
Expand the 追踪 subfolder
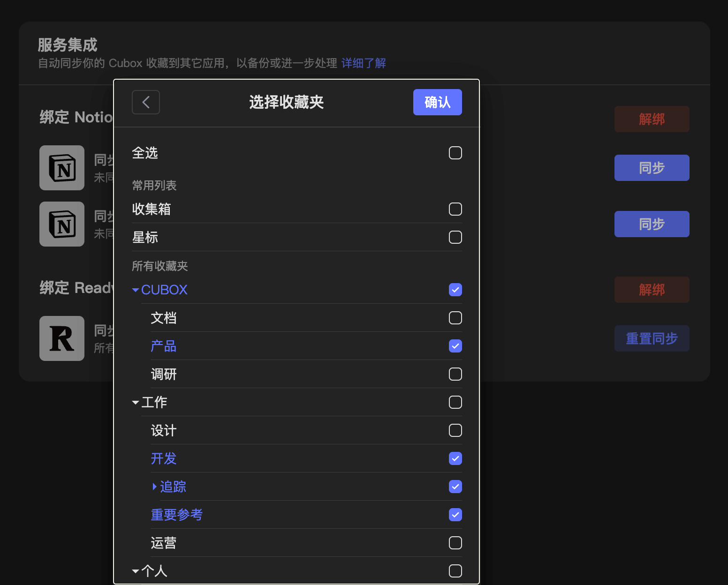155,487
